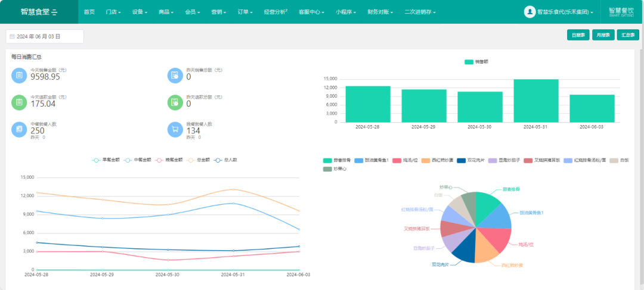Open the 营销 dropdown menu
Screen dimensions: 644x290
pos(219,12)
